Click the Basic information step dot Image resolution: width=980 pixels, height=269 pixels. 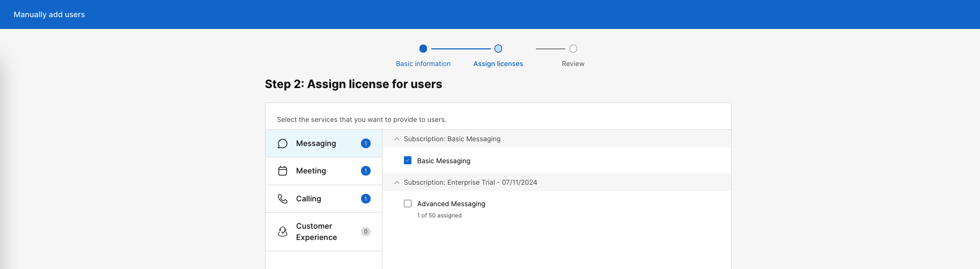(x=423, y=49)
